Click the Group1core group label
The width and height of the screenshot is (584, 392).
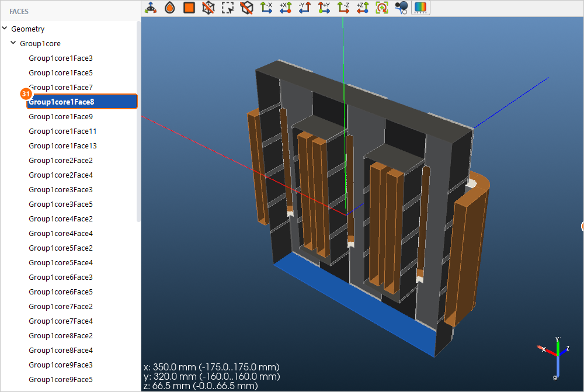(40, 43)
